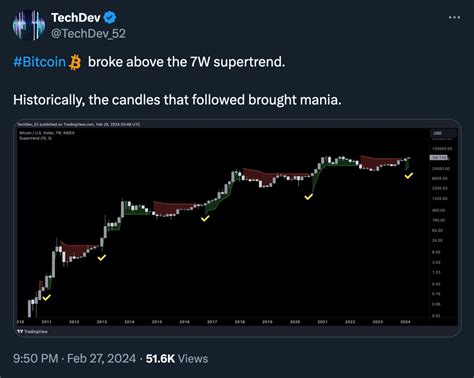474x378 pixels.
Task: Click the yellow checkmark at 2013 breakout
Action: point(102,257)
